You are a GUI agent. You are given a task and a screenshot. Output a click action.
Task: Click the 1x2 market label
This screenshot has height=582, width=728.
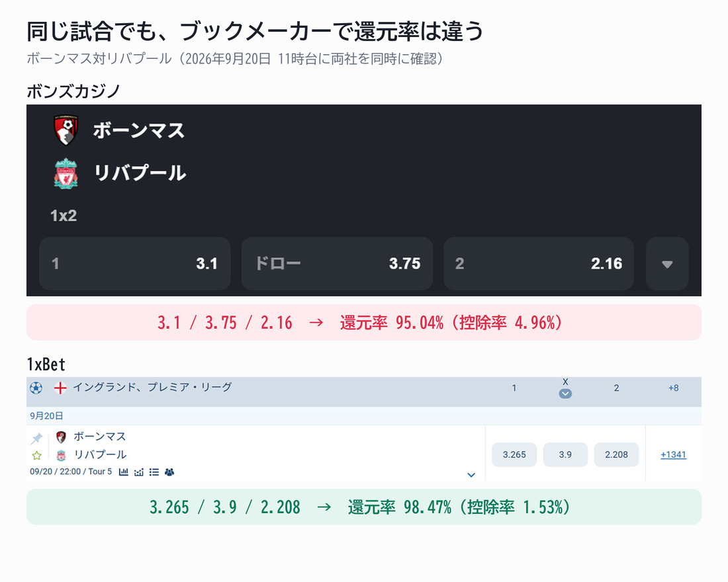64,216
